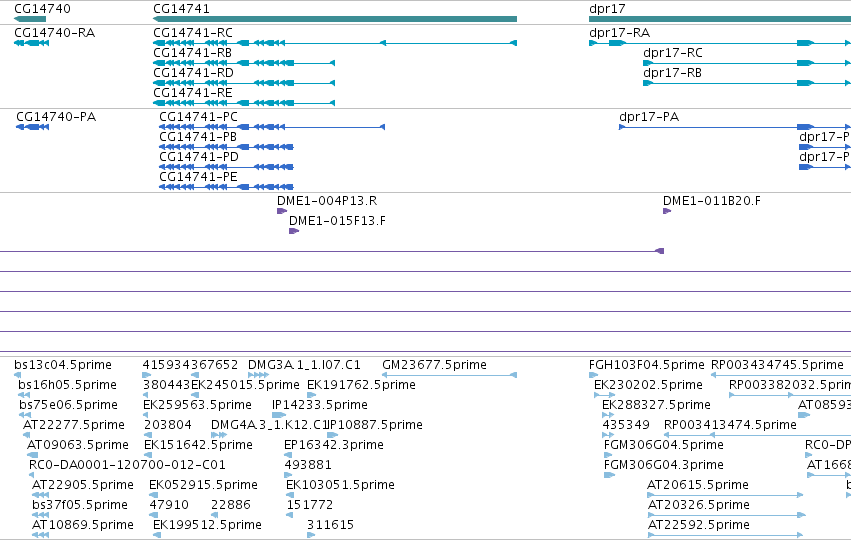
Task: Open EST AT22905.5prime
Action: point(82,485)
